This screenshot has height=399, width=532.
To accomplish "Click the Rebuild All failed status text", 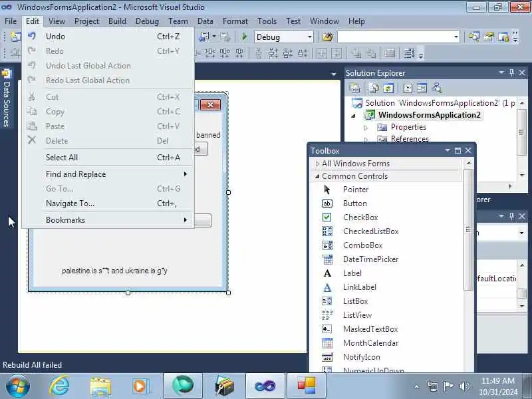I will click(32, 364).
